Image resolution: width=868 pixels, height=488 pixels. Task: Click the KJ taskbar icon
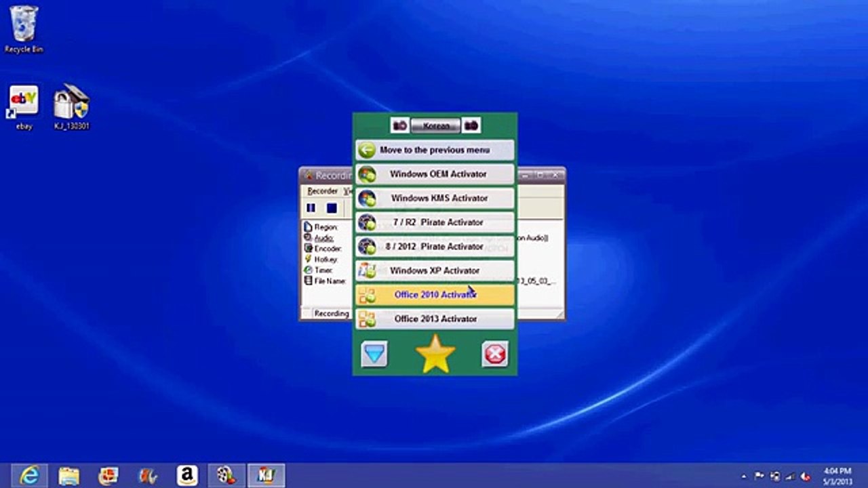point(266,476)
